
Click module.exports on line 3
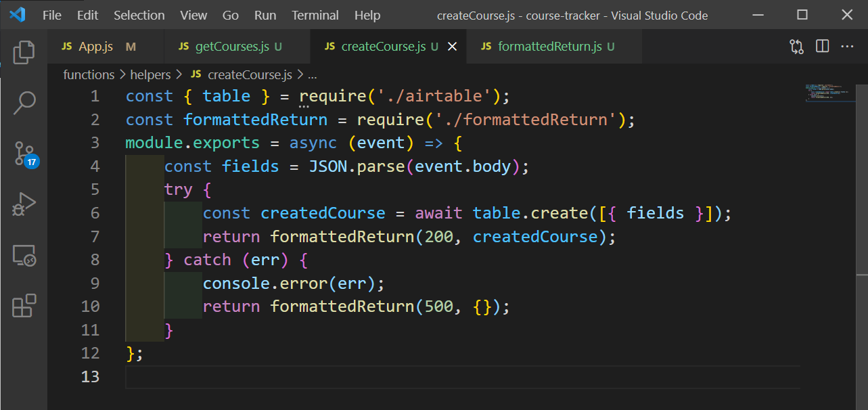point(193,143)
